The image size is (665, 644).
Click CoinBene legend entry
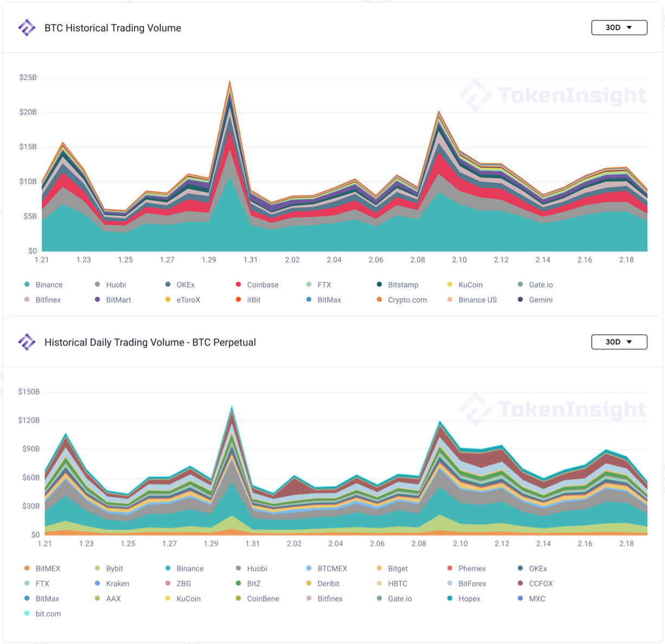[x=257, y=599]
